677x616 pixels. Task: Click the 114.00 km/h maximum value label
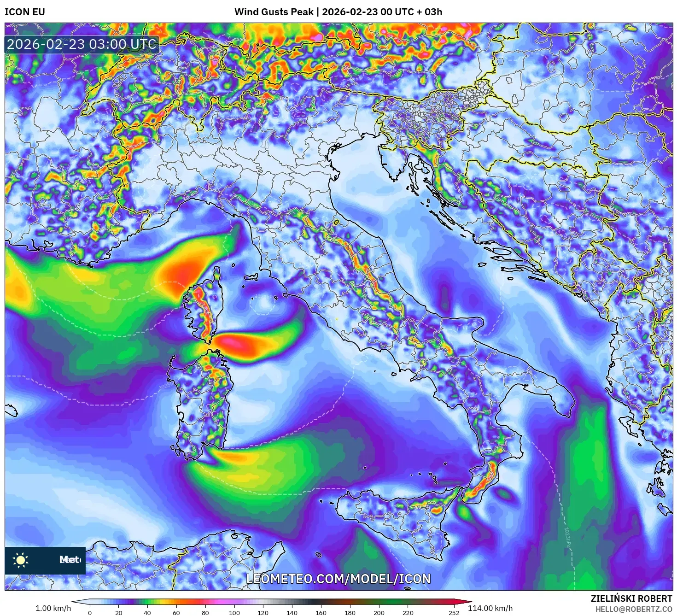[x=490, y=608]
